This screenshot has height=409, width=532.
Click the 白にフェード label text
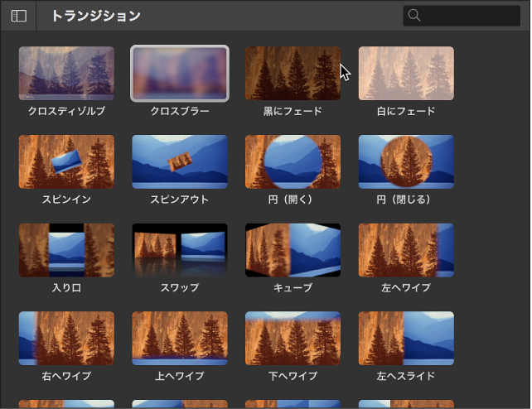pyautogui.click(x=406, y=111)
